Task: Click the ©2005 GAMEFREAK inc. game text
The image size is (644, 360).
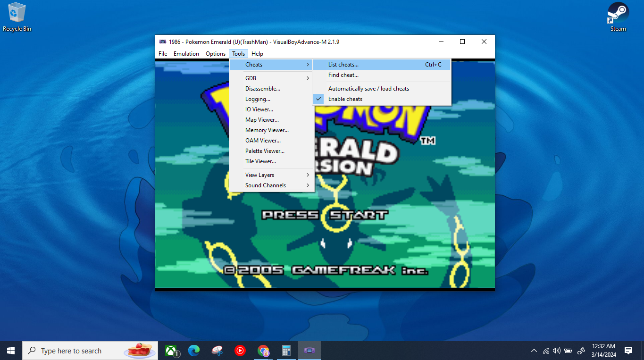Action: [x=326, y=271]
